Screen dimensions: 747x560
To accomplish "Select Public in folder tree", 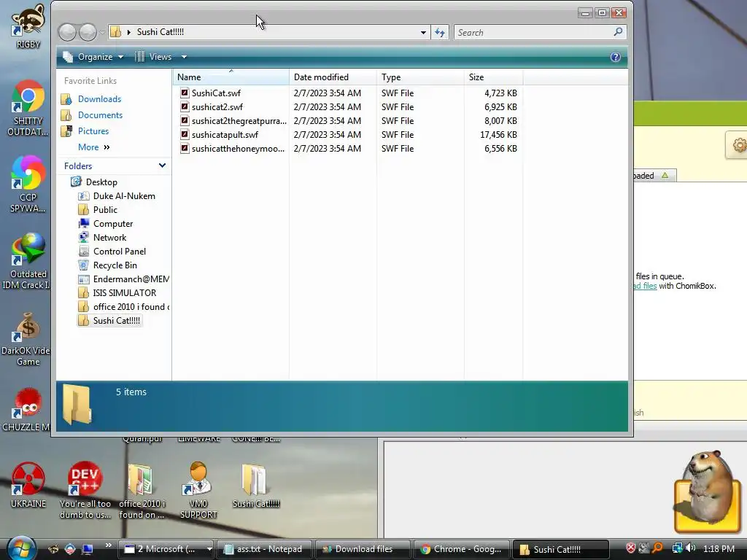I will click(x=105, y=209).
